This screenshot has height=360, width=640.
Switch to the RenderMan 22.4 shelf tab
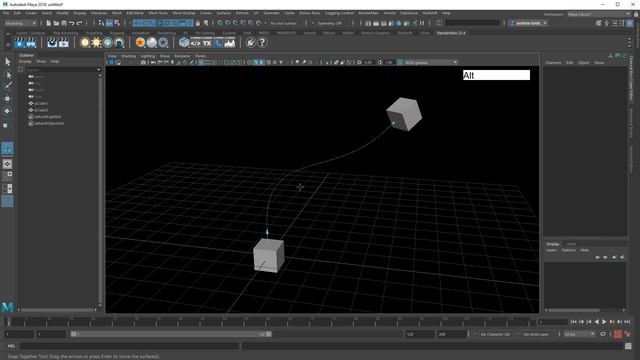click(451, 33)
